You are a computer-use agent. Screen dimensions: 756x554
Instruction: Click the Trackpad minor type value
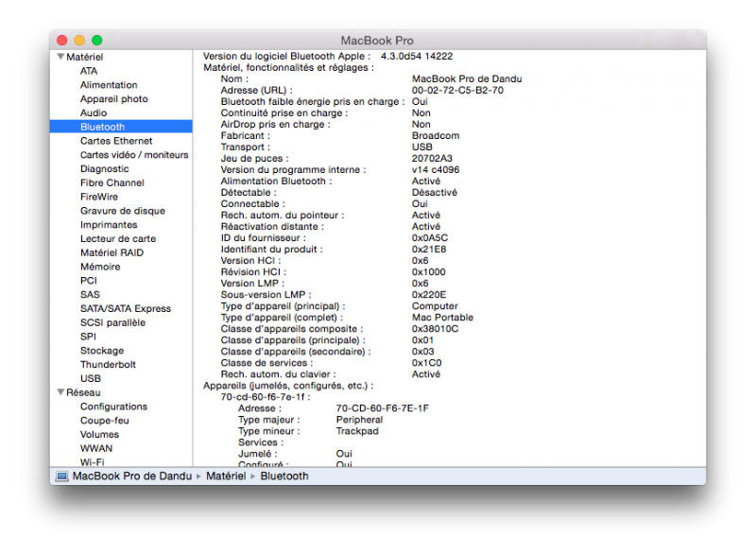(357, 431)
